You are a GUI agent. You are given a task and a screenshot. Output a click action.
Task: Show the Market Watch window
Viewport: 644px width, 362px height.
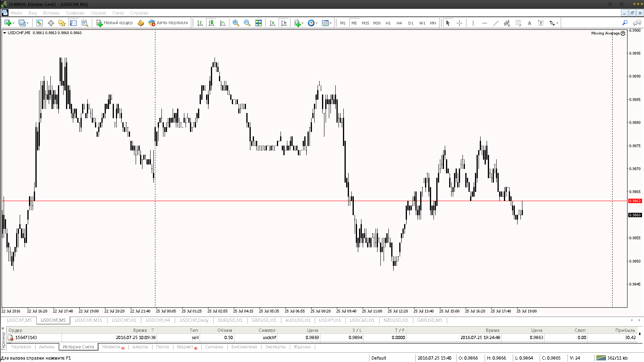click(x=39, y=23)
